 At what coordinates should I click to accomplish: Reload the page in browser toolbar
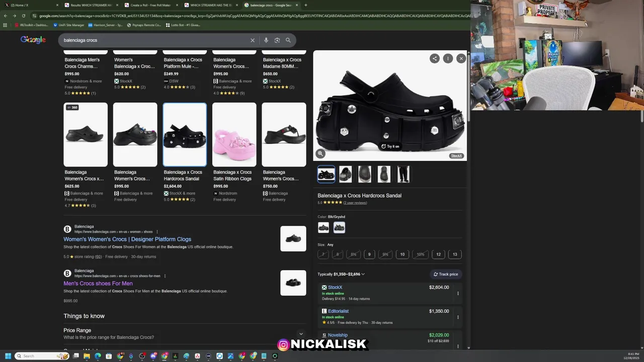(x=23, y=16)
